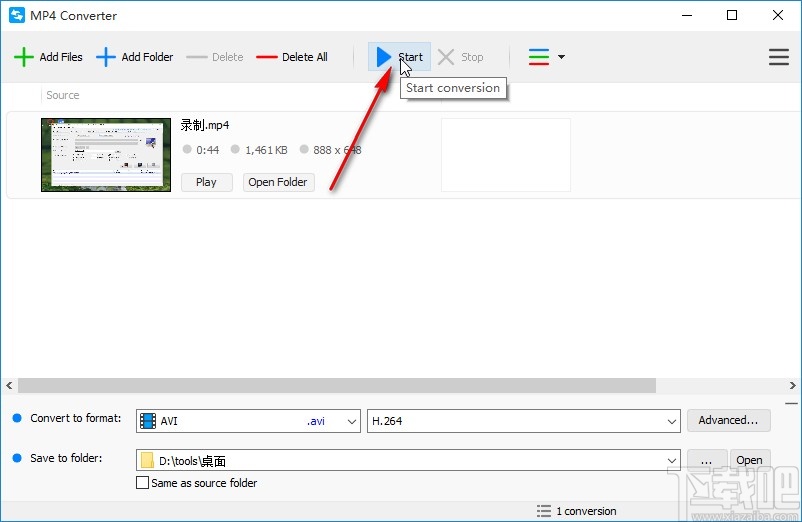The height and width of the screenshot is (522, 802).
Task: Remove all files with Delete All
Action: [292, 57]
